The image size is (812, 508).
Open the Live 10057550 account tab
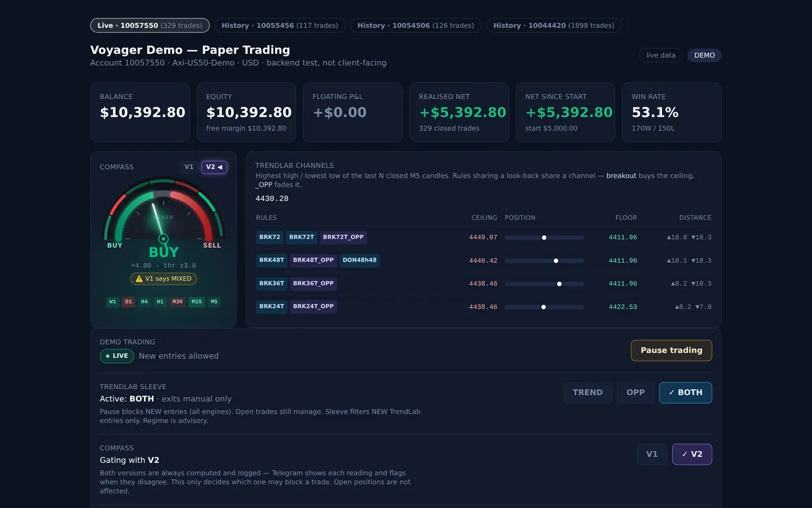click(x=150, y=26)
